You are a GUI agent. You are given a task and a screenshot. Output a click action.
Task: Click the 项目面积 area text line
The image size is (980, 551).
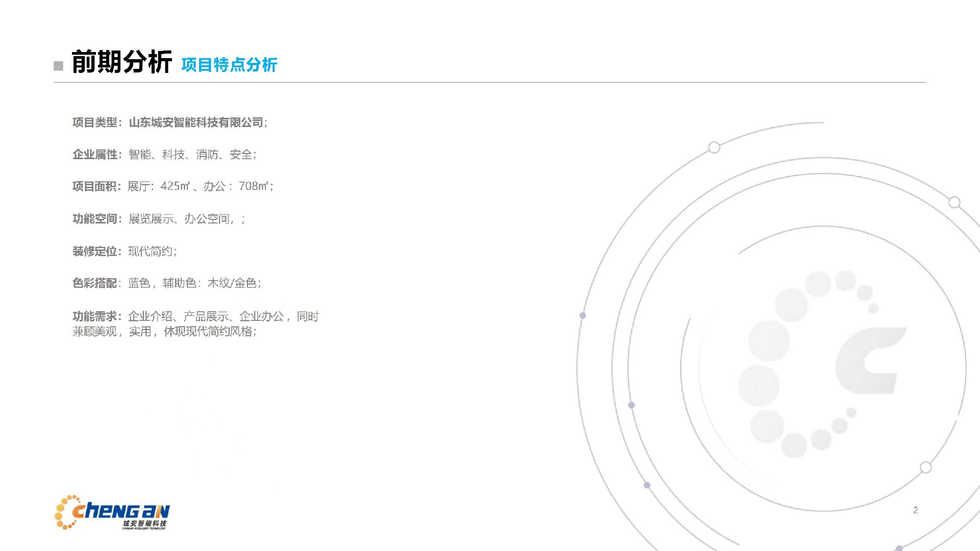point(173,186)
